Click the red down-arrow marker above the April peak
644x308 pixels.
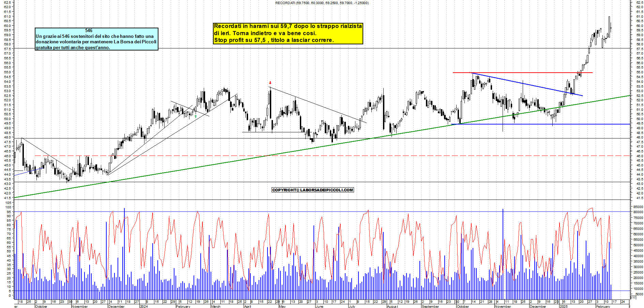click(x=270, y=83)
